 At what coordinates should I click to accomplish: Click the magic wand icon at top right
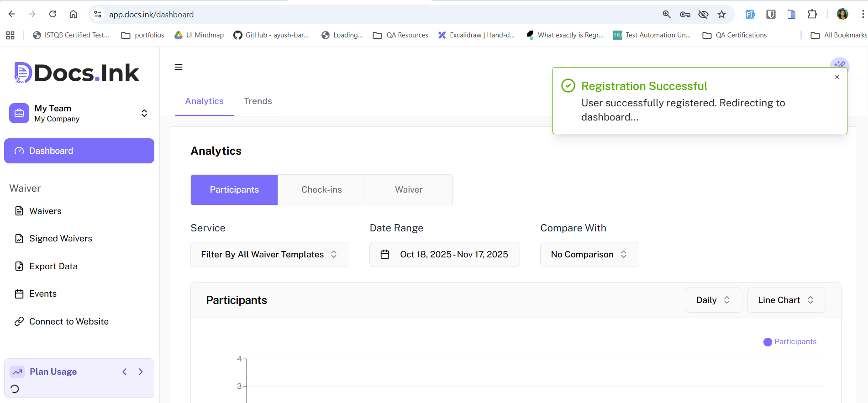click(x=839, y=63)
